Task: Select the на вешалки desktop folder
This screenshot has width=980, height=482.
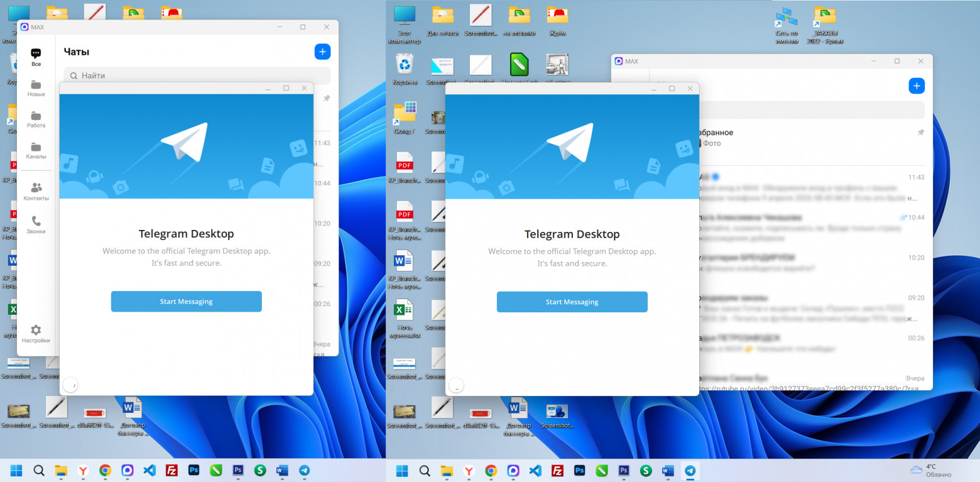Action: tap(519, 21)
